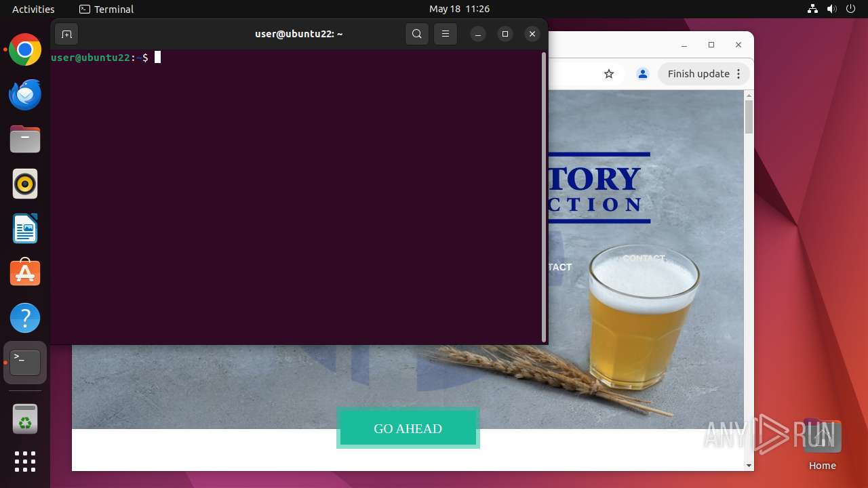Open a new terminal tab with the plus icon
Viewport: 868px width, 488px height.
(x=66, y=34)
